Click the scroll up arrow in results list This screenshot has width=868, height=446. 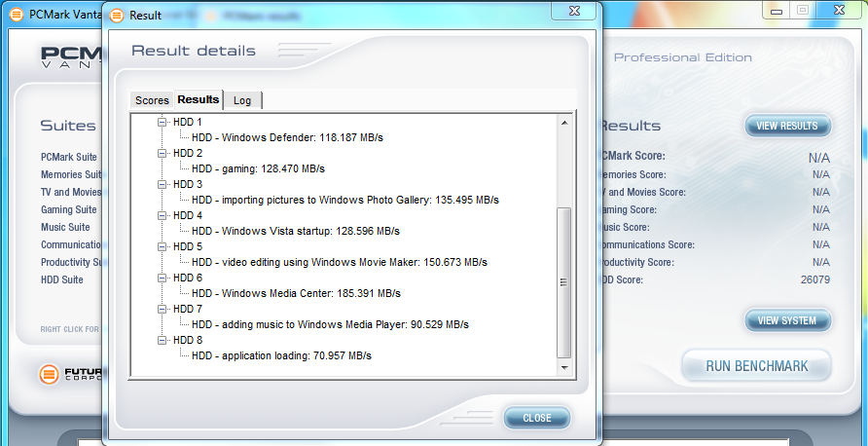pos(564,123)
